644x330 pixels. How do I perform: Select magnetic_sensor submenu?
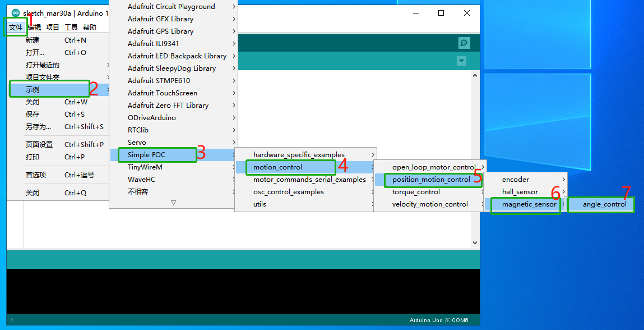click(525, 204)
